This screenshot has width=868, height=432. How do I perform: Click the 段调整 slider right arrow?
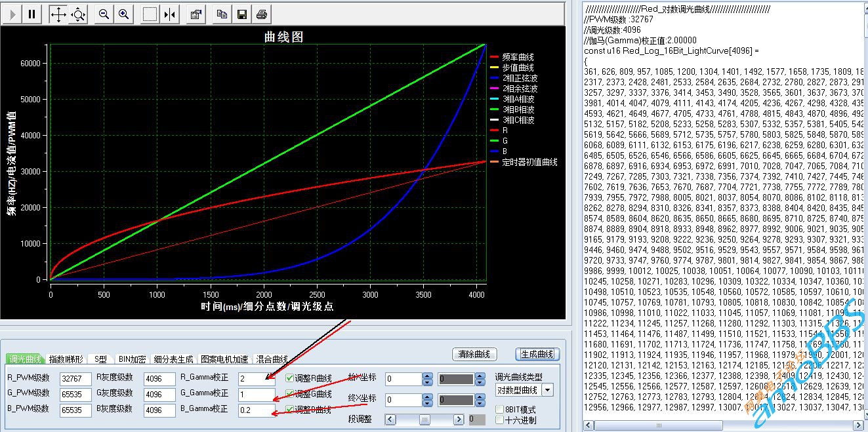click(x=460, y=420)
